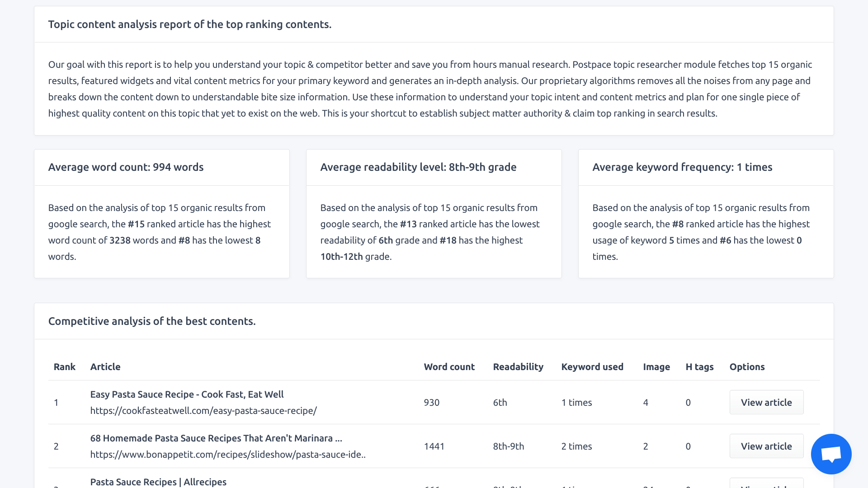Screen dimensions: 868x488
Task: Click the Keyword used column header
Action: (x=592, y=367)
